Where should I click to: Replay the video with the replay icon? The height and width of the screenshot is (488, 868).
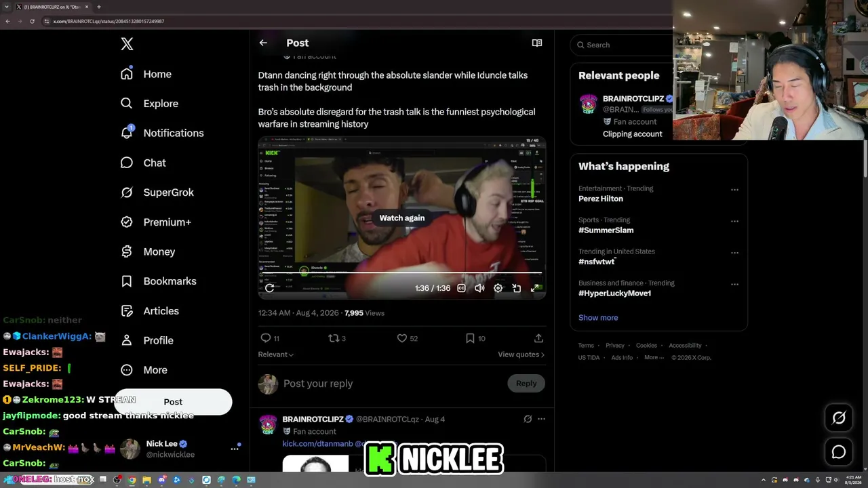269,288
